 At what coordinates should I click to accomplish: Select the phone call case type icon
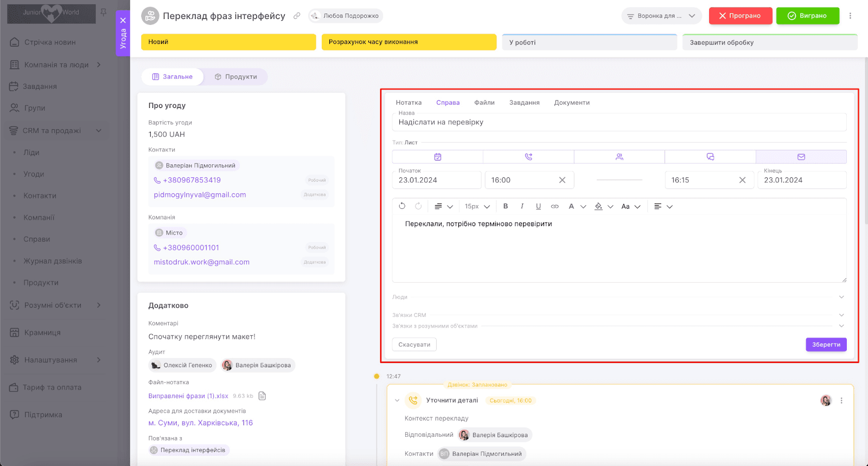[x=528, y=157]
